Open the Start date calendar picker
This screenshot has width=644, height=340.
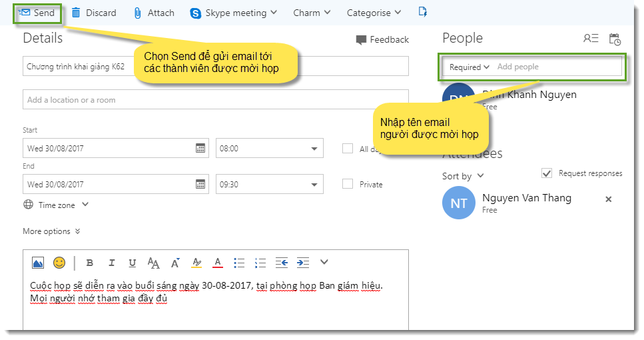tap(200, 149)
